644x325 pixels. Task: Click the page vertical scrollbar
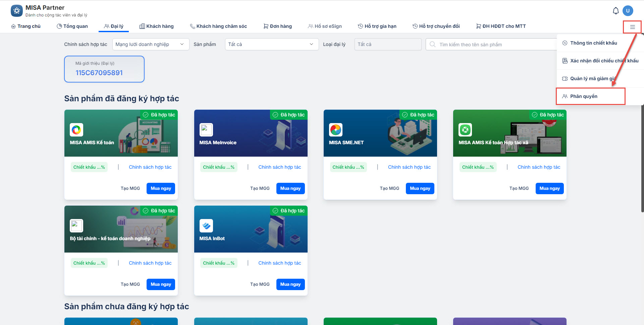pos(642,123)
